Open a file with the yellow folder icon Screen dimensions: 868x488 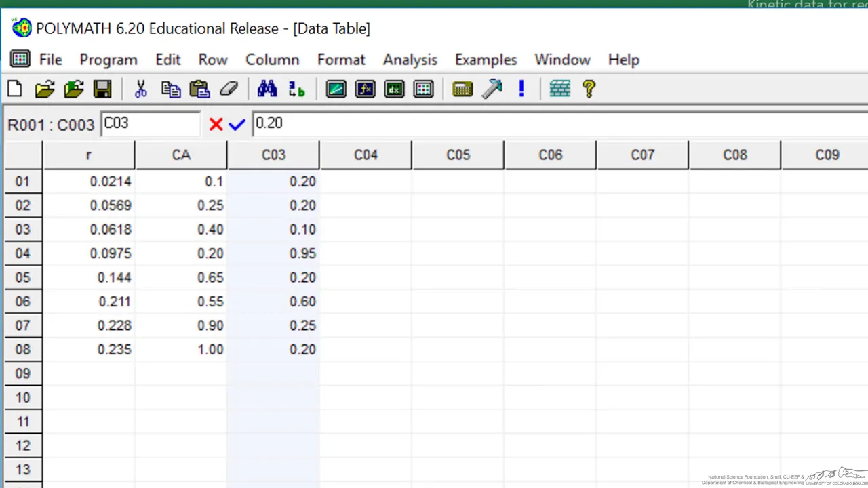point(45,89)
